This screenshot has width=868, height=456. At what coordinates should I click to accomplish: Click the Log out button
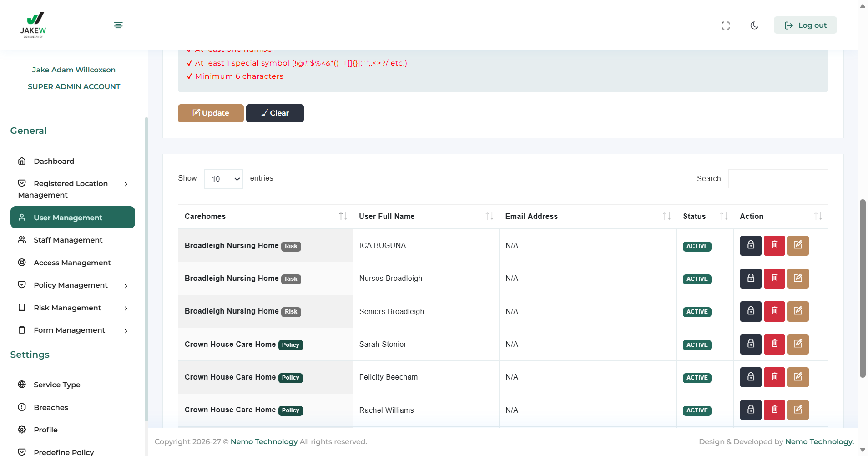tap(805, 25)
